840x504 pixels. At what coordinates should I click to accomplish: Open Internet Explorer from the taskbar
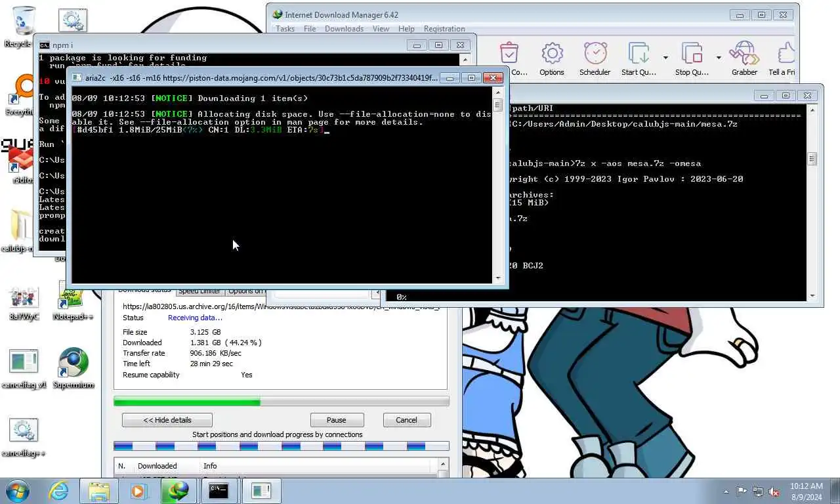[x=58, y=491]
